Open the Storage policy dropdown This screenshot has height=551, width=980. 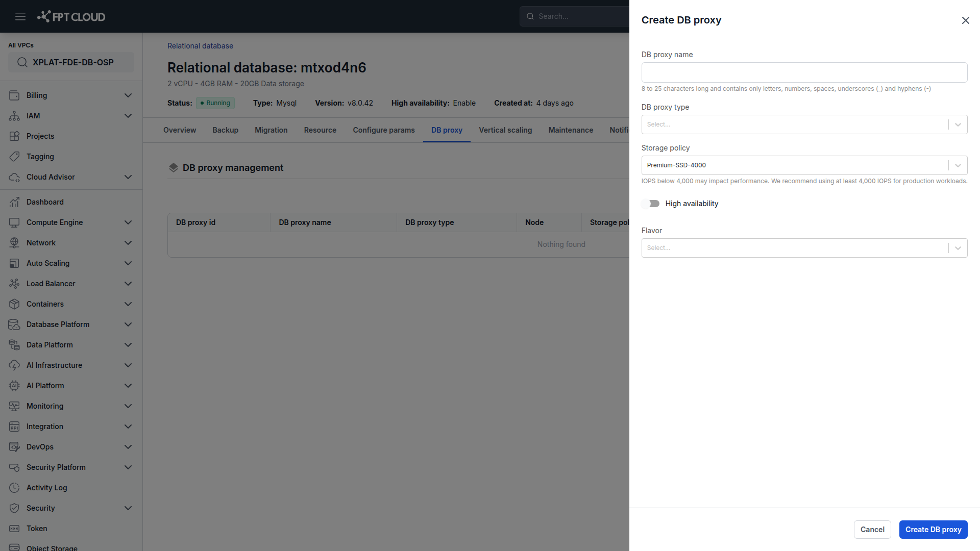pyautogui.click(x=804, y=165)
